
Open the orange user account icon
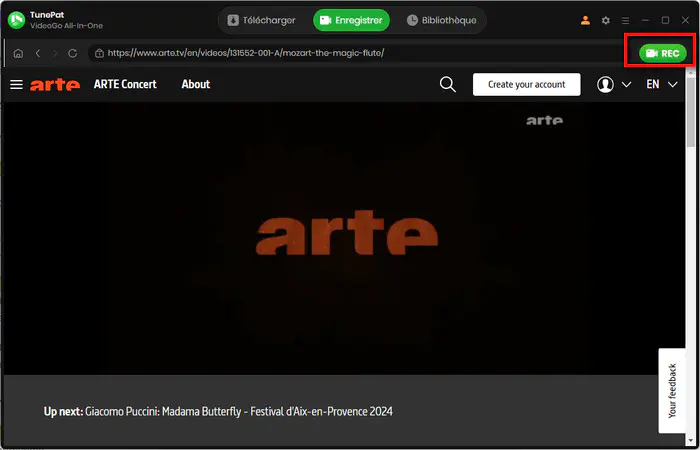coord(585,20)
